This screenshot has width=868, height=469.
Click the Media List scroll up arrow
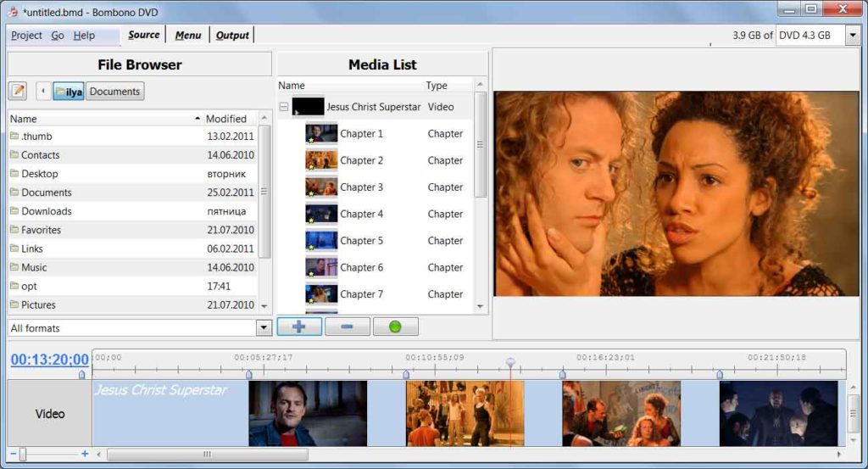[480, 84]
